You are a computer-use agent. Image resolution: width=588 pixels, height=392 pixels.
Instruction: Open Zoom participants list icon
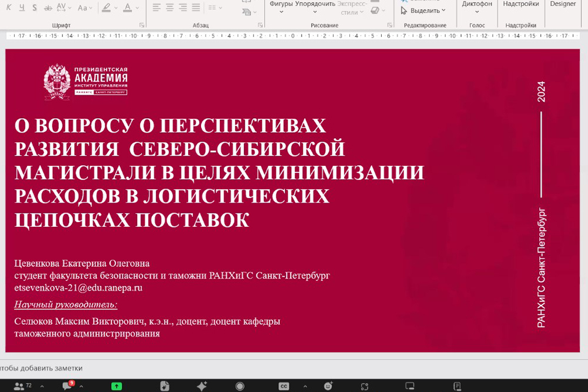click(x=20, y=386)
